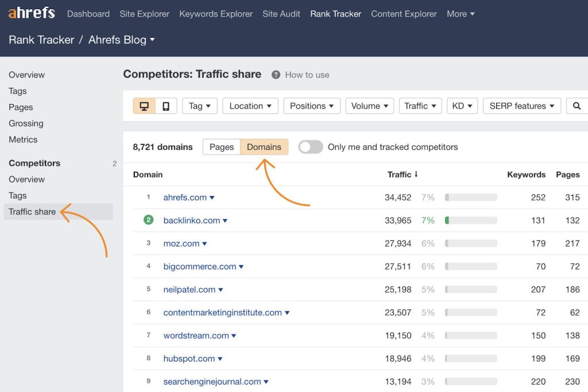The image size is (588, 392).
Task: Go to the Dashboard
Action: pos(88,13)
